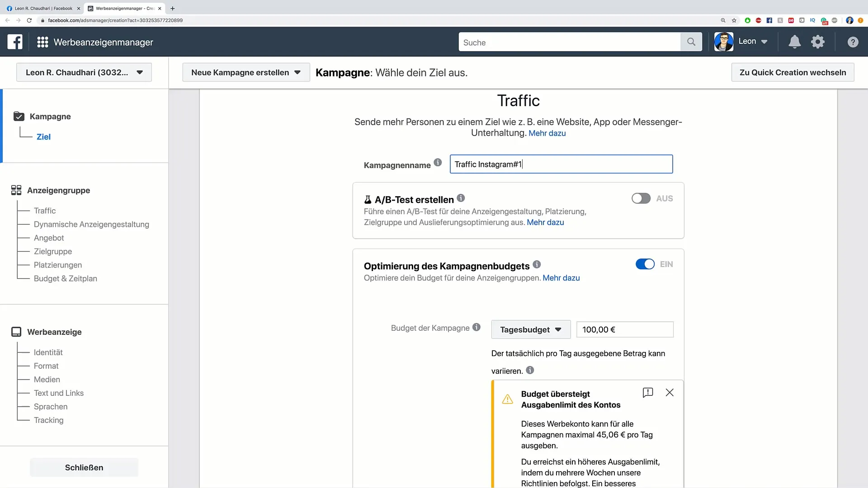This screenshot has height=488, width=868.
Task: Click the browser address bar URL
Action: (x=115, y=20)
